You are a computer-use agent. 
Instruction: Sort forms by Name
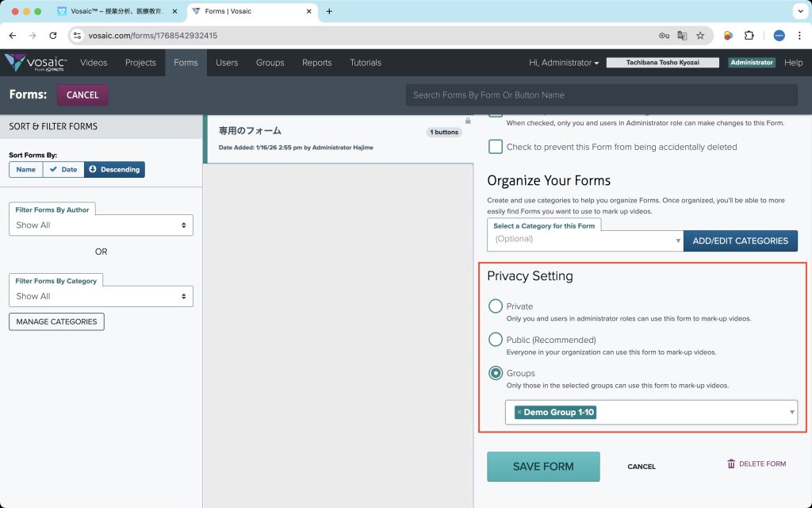click(26, 169)
